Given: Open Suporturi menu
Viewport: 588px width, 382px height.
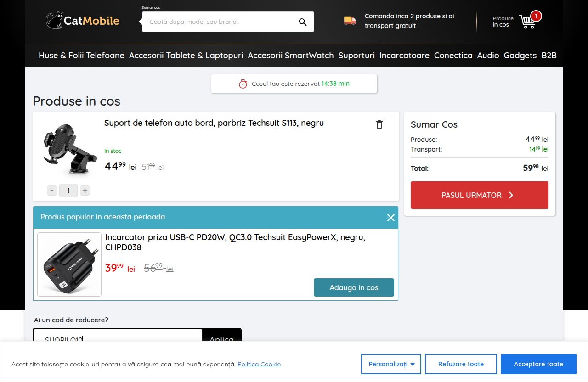Looking at the screenshot, I should (356, 56).
